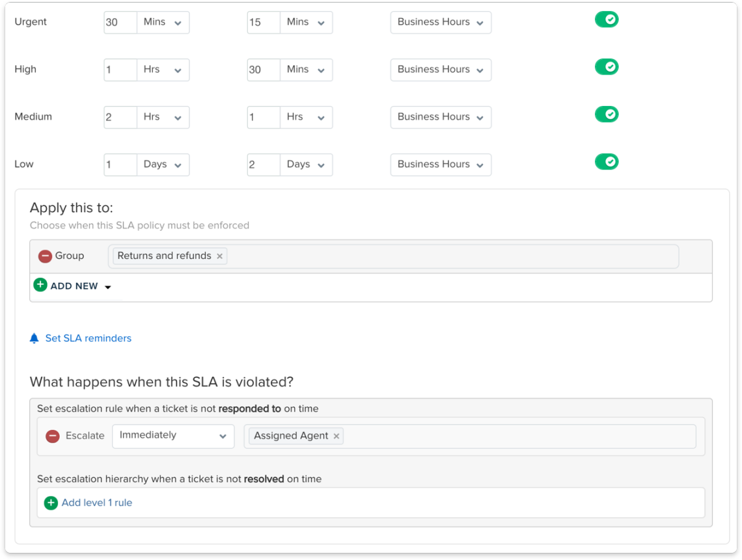This screenshot has width=742, height=560.
Task: Remove the Escalate rule via its red minus icon
Action: click(x=52, y=436)
